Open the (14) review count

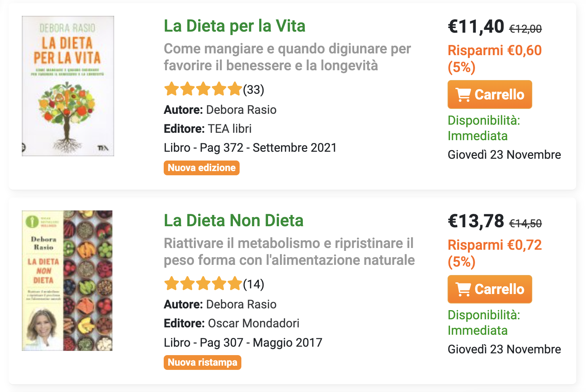tap(254, 284)
